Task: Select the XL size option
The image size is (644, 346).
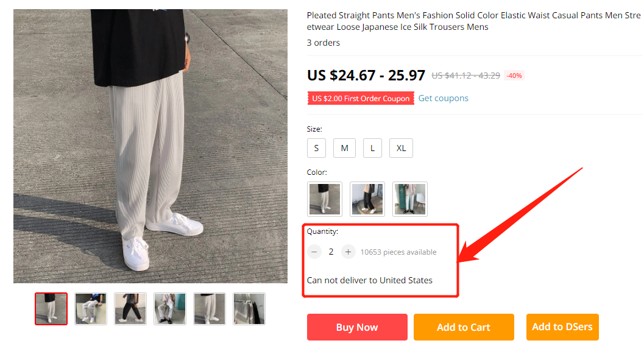Action: 402,148
